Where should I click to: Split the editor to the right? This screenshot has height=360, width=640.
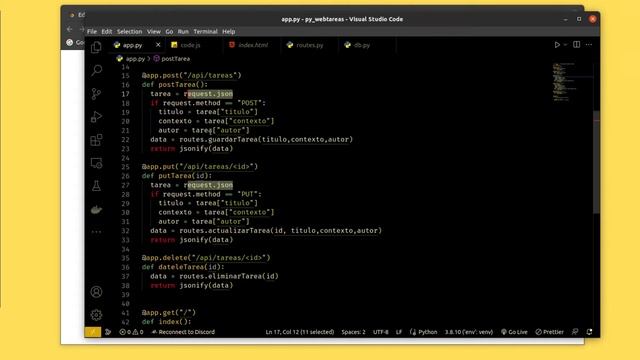576,44
